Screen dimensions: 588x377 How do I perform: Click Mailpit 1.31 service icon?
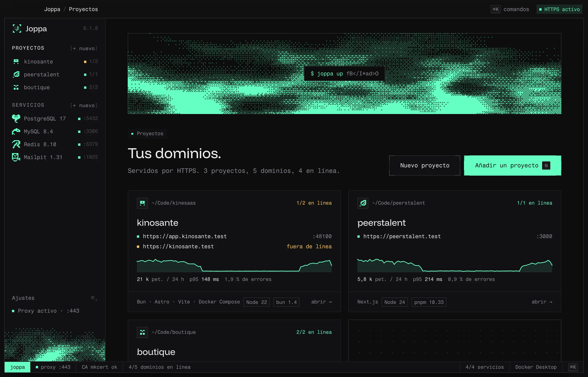click(x=16, y=157)
